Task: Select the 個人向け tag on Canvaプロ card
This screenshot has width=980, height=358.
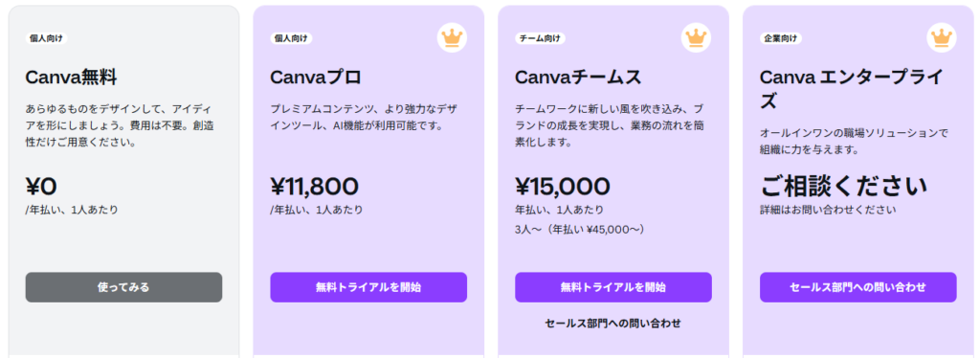Action: tap(291, 38)
